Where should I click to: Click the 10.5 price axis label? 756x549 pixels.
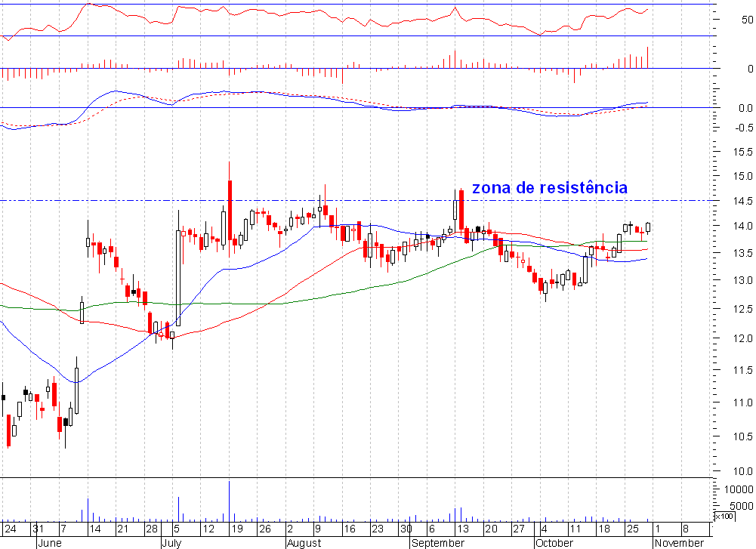pyautogui.click(x=743, y=437)
